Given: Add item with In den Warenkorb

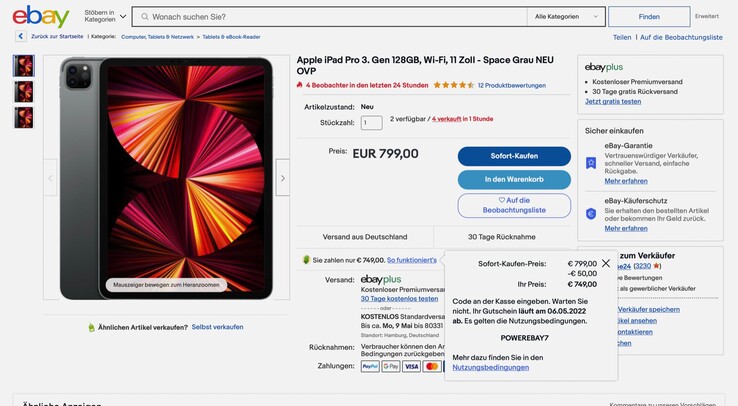Looking at the screenshot, I should pos(514,179).
